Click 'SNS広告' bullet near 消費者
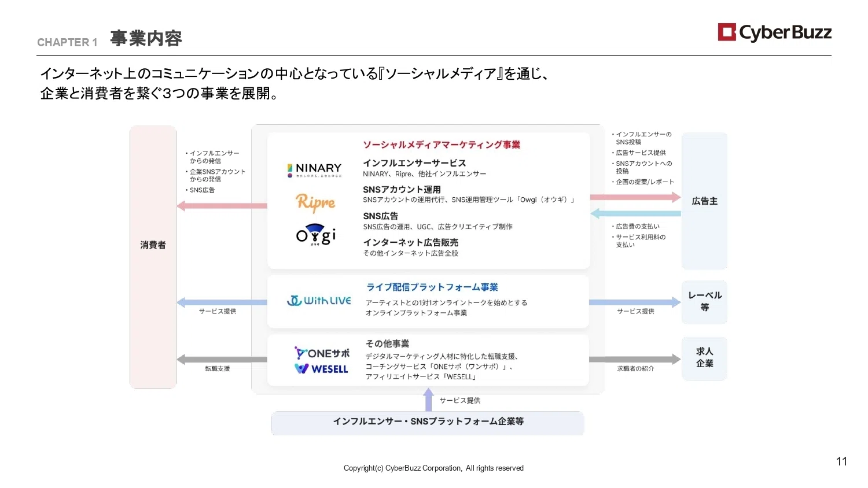868x488 pixels. pos(200,190)
